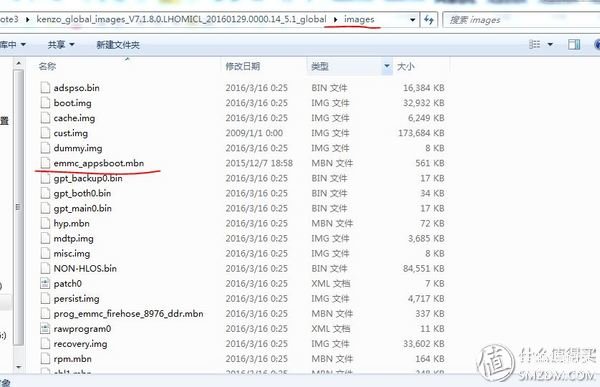Image resolution: width=600 pixels, height=387 pixels.
Task: Expand the arrow before kenzo_global_images breadcrumb
Action: click(x=28, y=20)
